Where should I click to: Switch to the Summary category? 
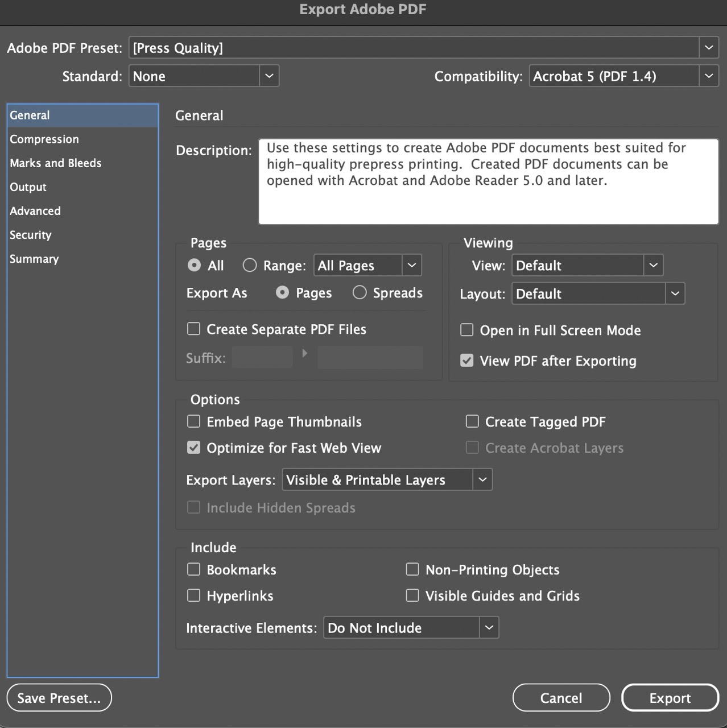tap(82, 259)
